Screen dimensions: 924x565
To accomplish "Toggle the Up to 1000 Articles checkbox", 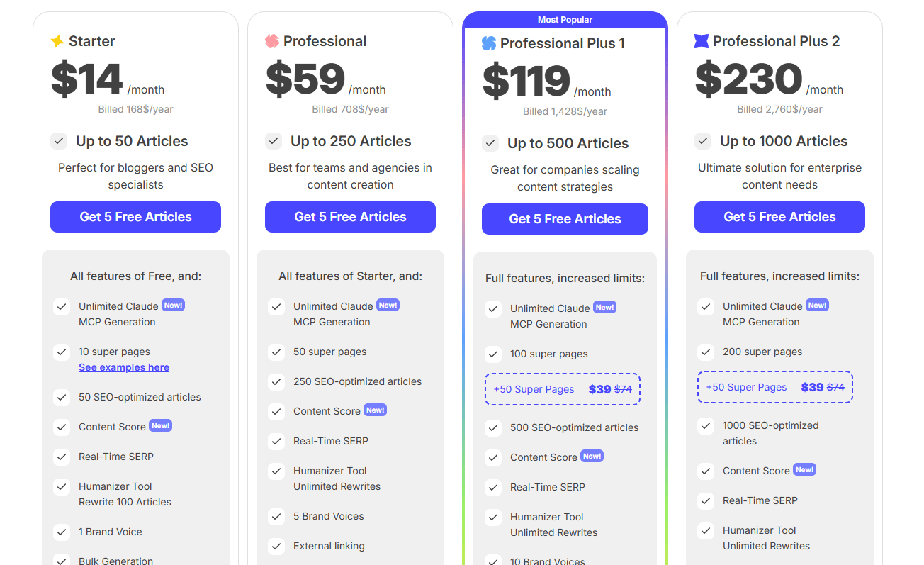I will pyautogui.click(x=703, y=141).
